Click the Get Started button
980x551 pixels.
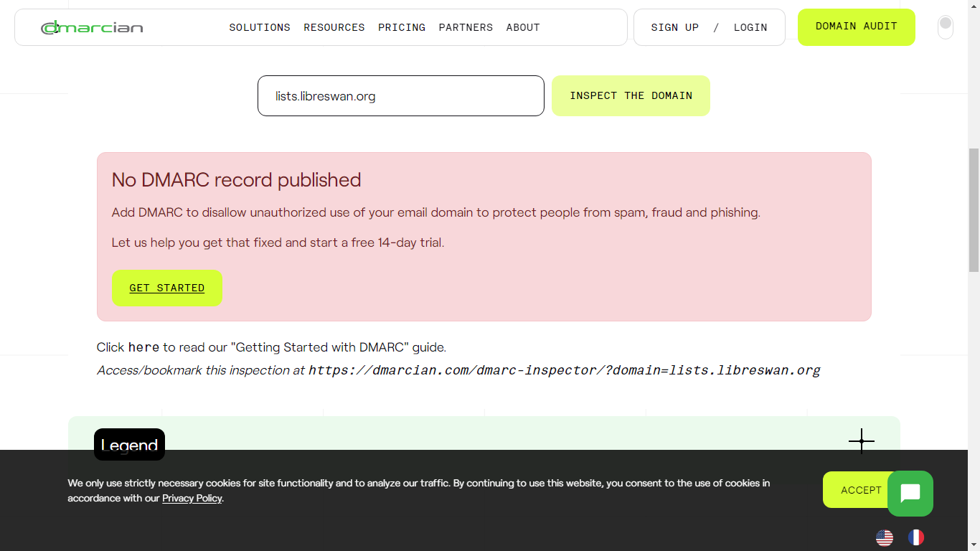coord(166,288)
